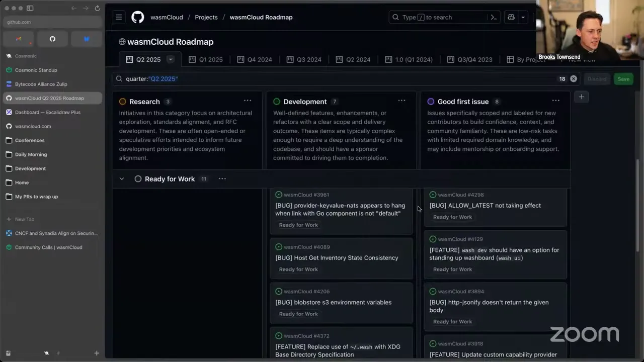Switch to the Q4 2024 view tab
This screenshot has width=644, height=362.
pos(255,59)
